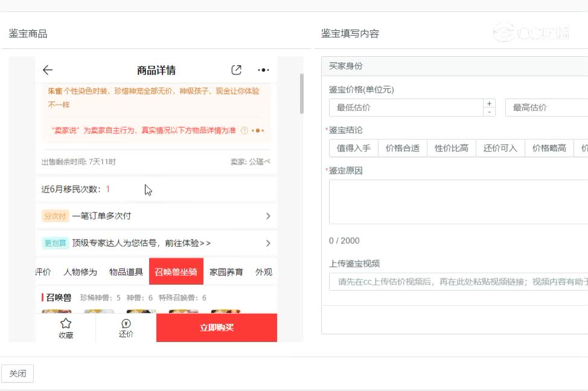
Task: Switch to 人物修为 tab
Action: (x=80, y=272)
